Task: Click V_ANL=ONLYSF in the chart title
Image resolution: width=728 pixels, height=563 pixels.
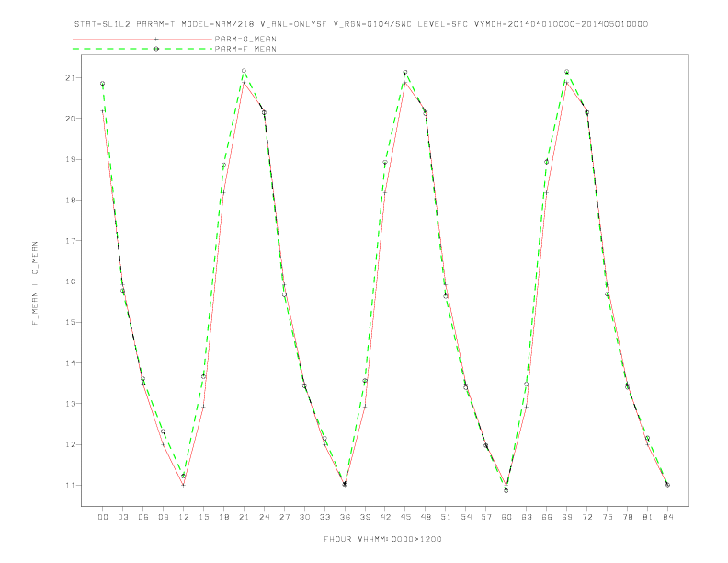Action: coord(293,24)
